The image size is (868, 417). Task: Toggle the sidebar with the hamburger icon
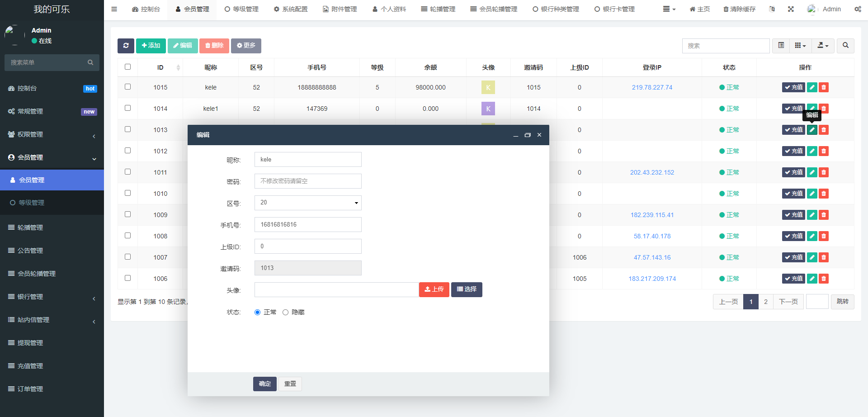click(x=114, y=9)
